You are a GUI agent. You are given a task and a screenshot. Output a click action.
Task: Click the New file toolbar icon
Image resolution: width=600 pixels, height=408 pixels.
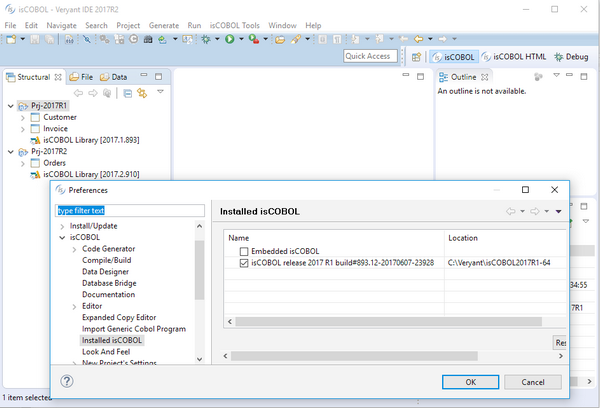[x=11, y=39]
